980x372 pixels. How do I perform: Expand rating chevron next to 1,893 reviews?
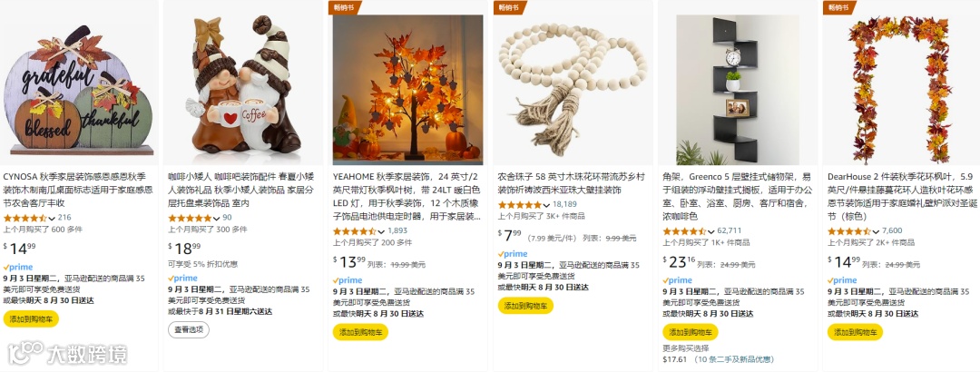[x=382, y=231]
